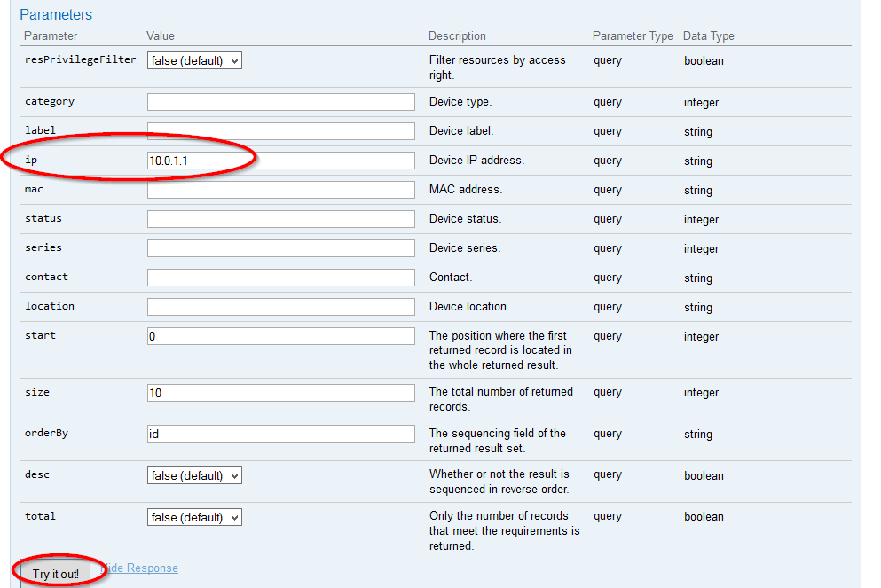
Task: Click the Parameters section heading
Action: tap(56, 15)
